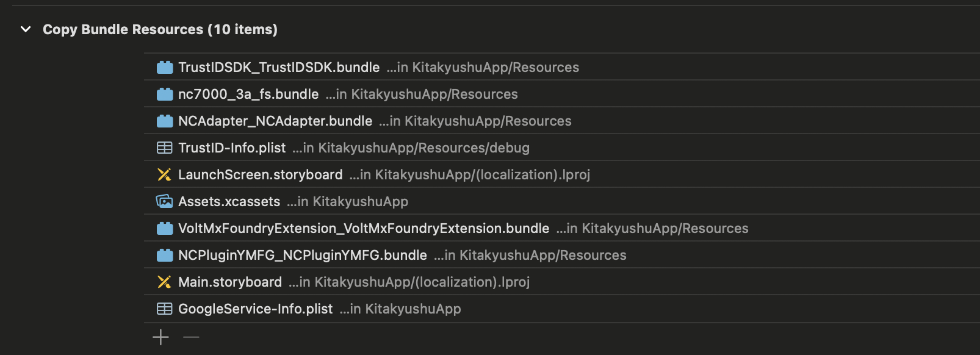This screenshot has width=980, height=355.
Task: Click the TrustID-Info.plist property list icon
Action: click(x=164, y=148)
